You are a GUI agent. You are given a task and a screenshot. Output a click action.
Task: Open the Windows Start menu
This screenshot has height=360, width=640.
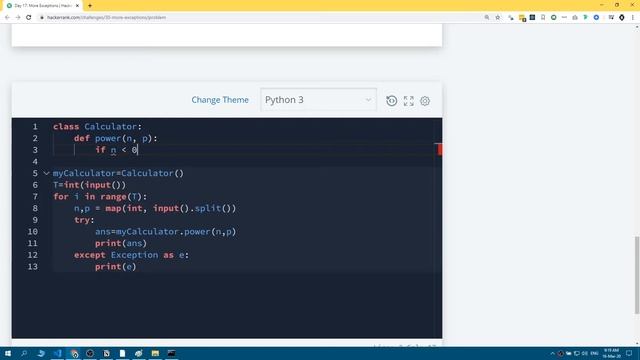[x=8, y=353]
